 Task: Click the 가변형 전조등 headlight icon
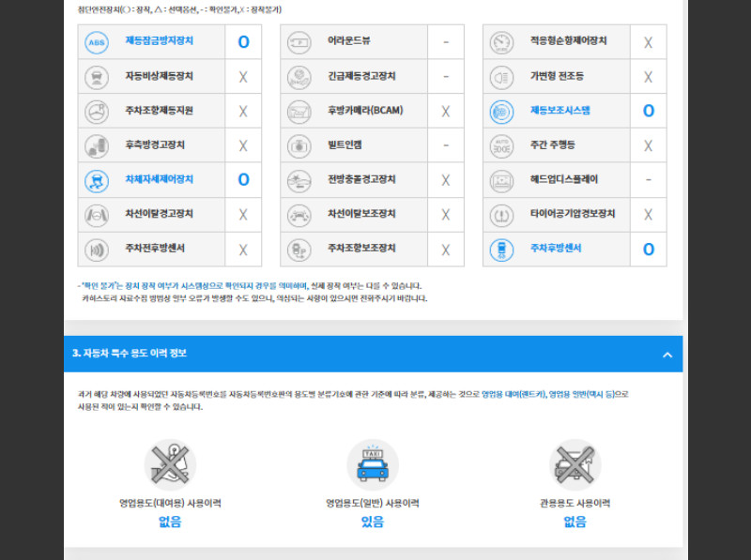point(499,76)
